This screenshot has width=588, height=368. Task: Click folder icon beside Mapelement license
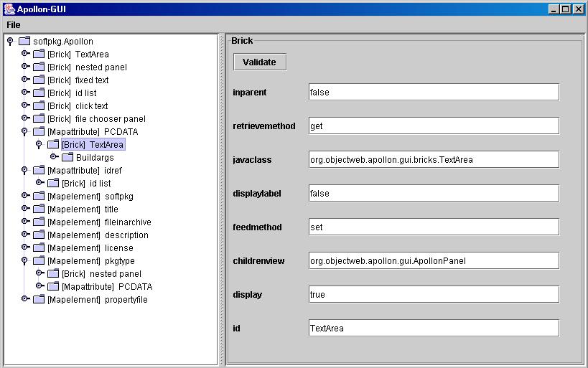(39, 248)
